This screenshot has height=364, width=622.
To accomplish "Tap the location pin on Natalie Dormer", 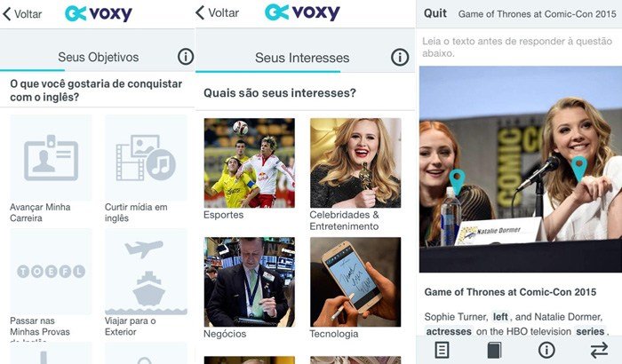I will click(x=578, y=169).
